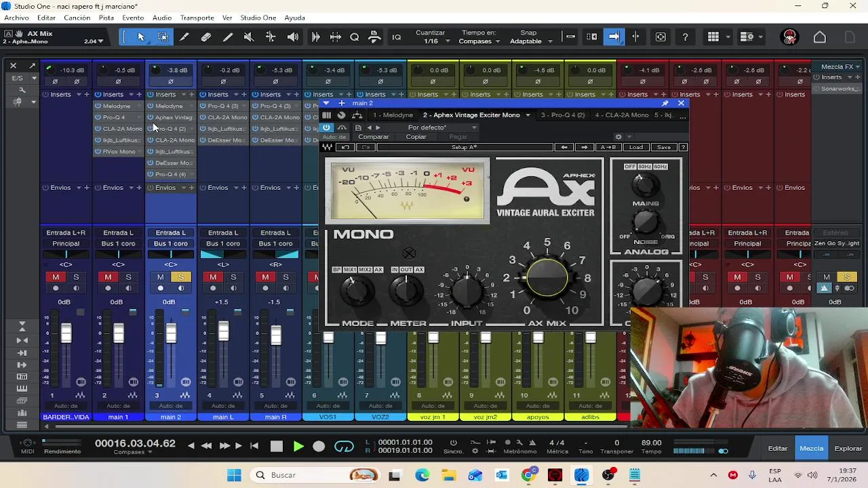Viewport: 868px width, 488px height.
Task: Select the Mute tool in toolbar
Action: click(249, 37)
